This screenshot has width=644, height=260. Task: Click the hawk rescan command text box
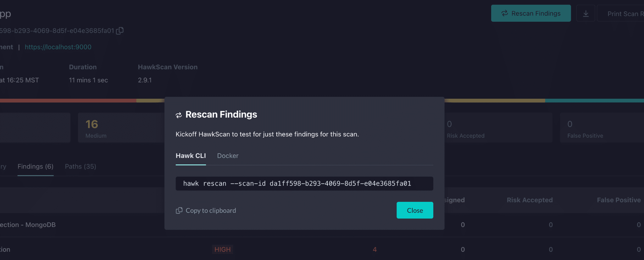tap(304, 184)
